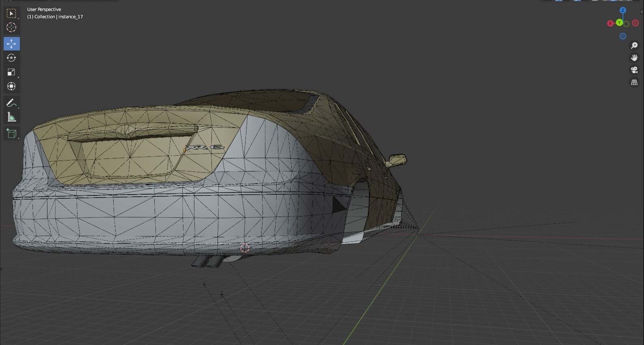This screenshot has width=644, height=345.
Task: Align view to green Y axis
Action: click(x=619, y=23)
